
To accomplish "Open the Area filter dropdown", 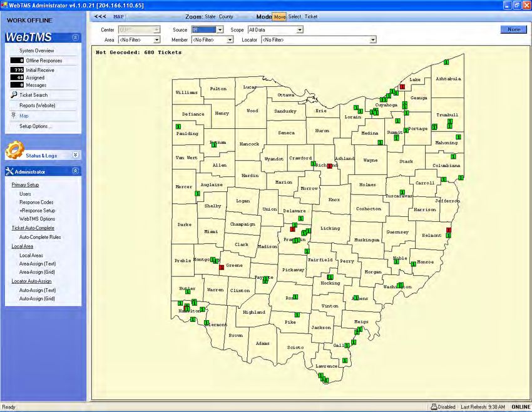I will (156, 40).
